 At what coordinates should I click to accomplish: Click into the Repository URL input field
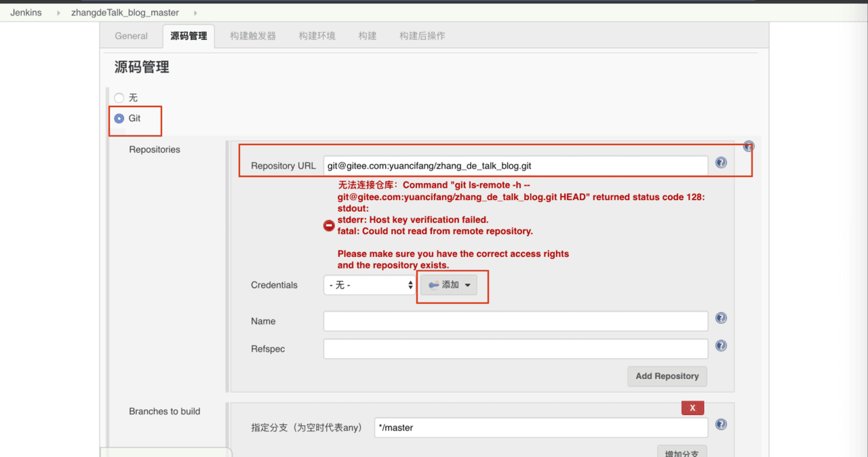515,165
